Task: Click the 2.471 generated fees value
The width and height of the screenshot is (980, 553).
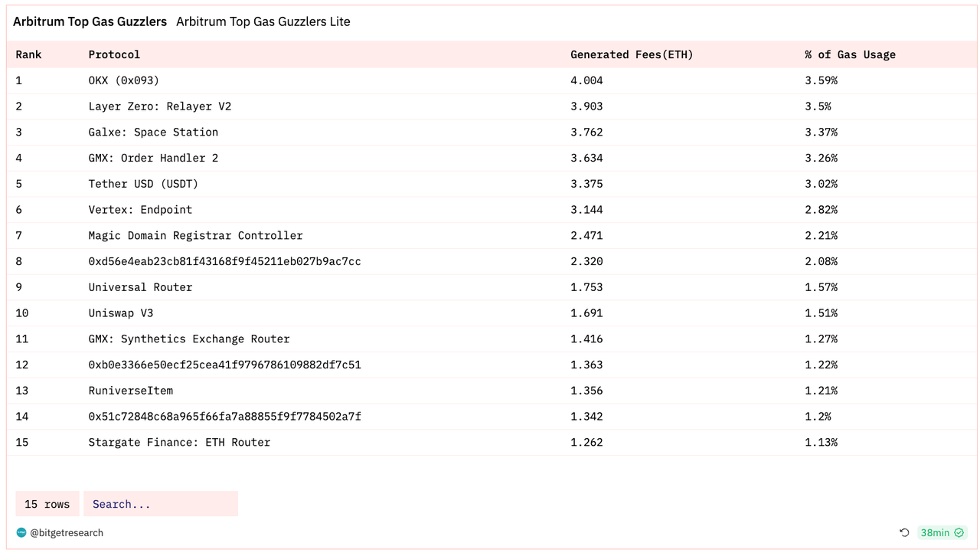Action: (x=586, y=236)
